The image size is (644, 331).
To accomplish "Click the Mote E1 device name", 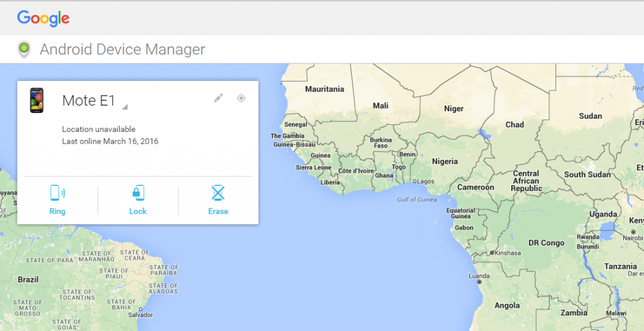I will click(x=88, y=100).
